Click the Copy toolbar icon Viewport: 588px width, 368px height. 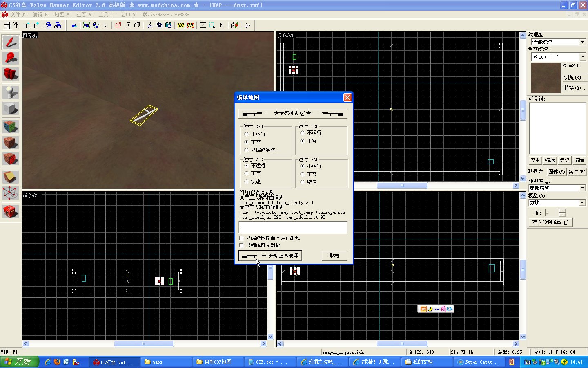[159, 25]
